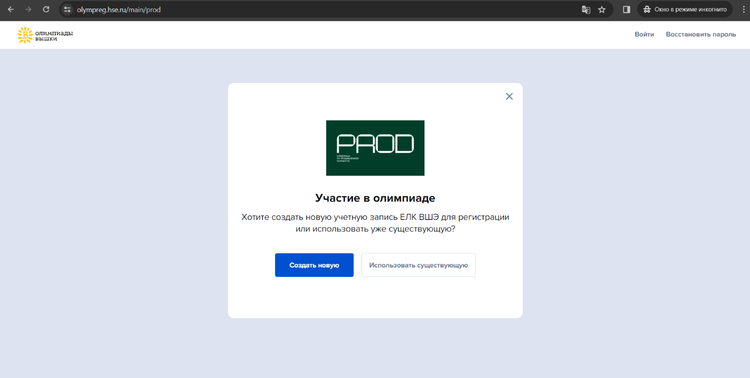This screenshot has width=750, height=378.
Task: Bookmark this page with the star icon
Action: point(602,9)
